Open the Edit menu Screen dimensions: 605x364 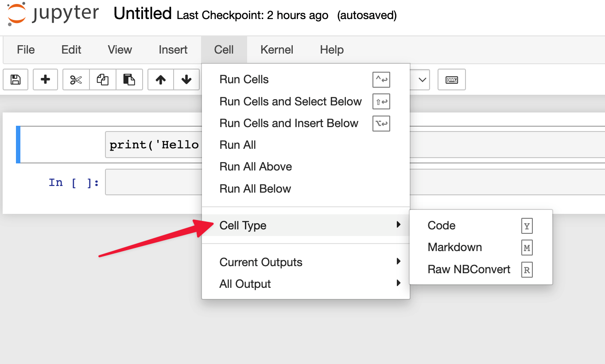point(71,50)
